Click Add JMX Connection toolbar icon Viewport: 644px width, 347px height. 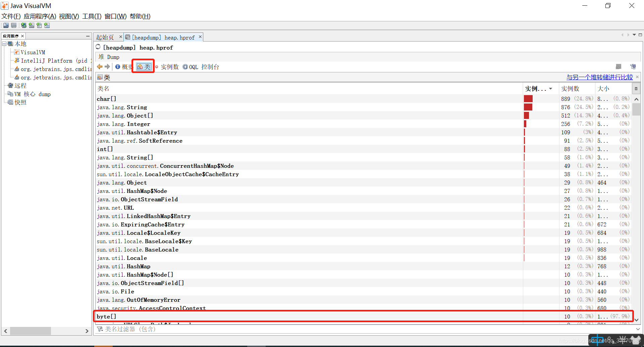32,25
